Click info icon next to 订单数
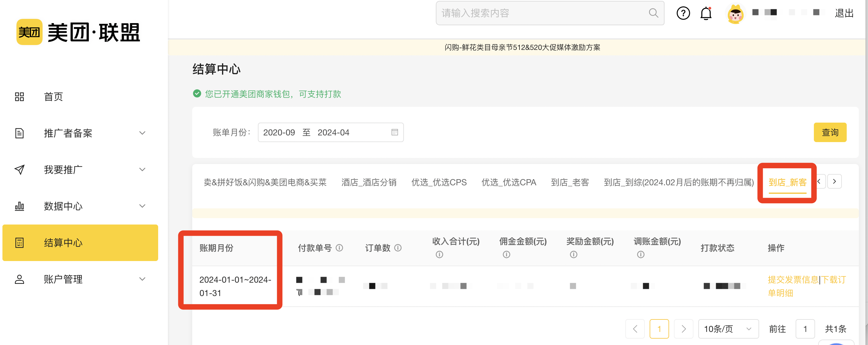Image resolution: width=868 pixels, height=345 pixels. [398, 248]
